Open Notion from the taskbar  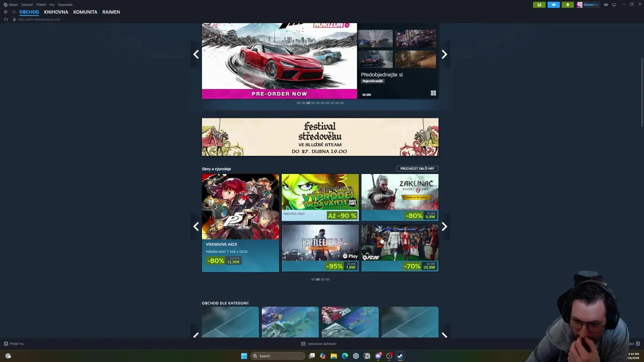[x=367, y=356]
